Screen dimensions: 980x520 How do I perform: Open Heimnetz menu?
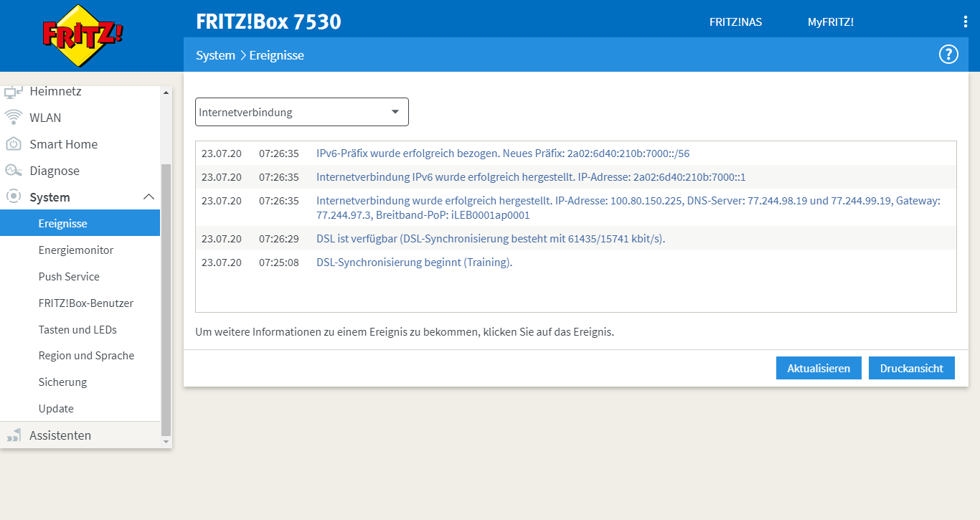click(55, 92)
